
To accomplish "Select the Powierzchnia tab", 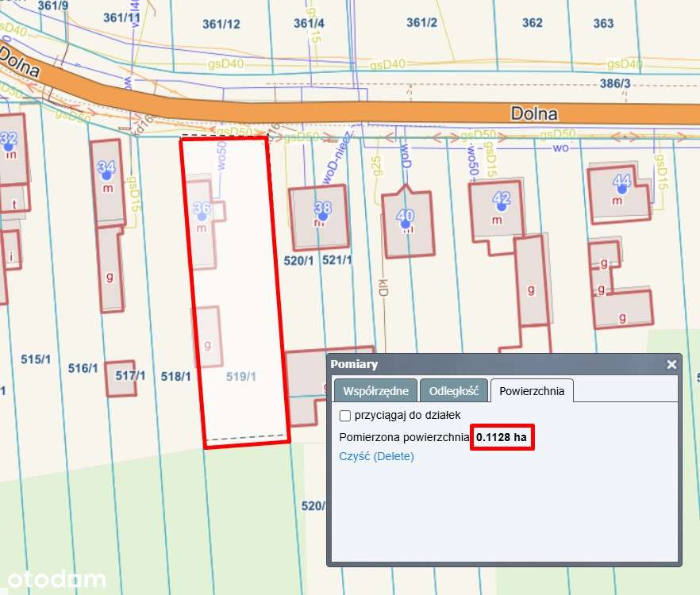I will click(532, 390).
